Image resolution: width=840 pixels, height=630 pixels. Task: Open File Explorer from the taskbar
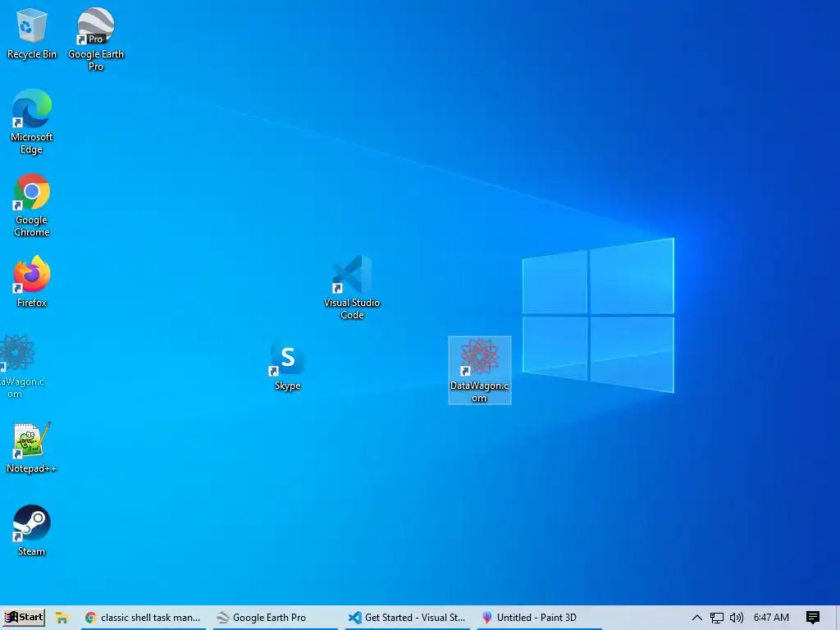[x=62, y=618]
